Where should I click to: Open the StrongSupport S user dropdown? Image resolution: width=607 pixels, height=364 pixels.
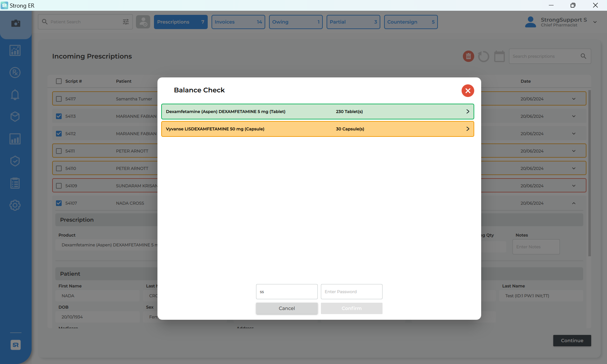[595, 22]
